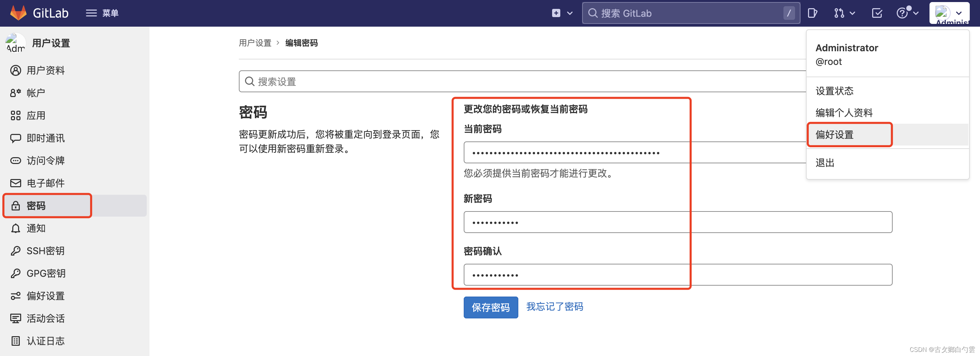
Task: Click the sidebar user avatar image
Action: pos(15,43)
